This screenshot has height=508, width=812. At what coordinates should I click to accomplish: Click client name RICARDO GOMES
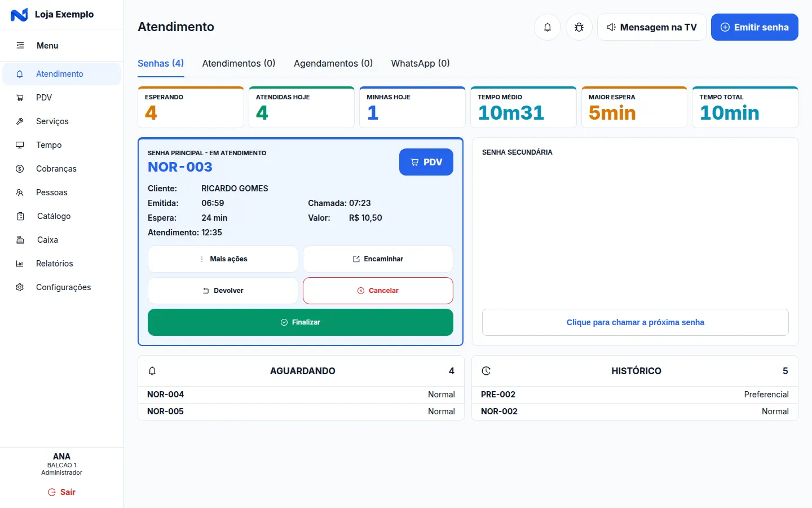[235, 189]
